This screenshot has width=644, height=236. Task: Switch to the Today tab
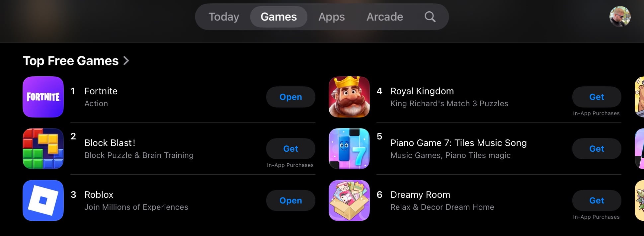(224, 17)
